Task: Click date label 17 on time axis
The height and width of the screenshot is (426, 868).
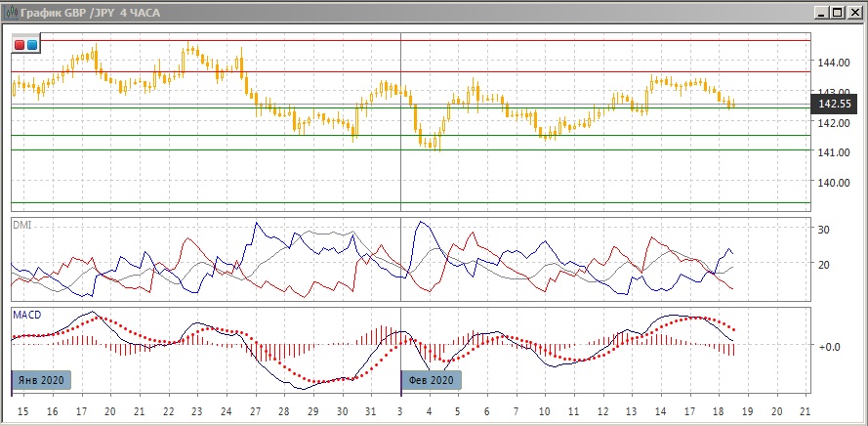Action: pos(81,412)
